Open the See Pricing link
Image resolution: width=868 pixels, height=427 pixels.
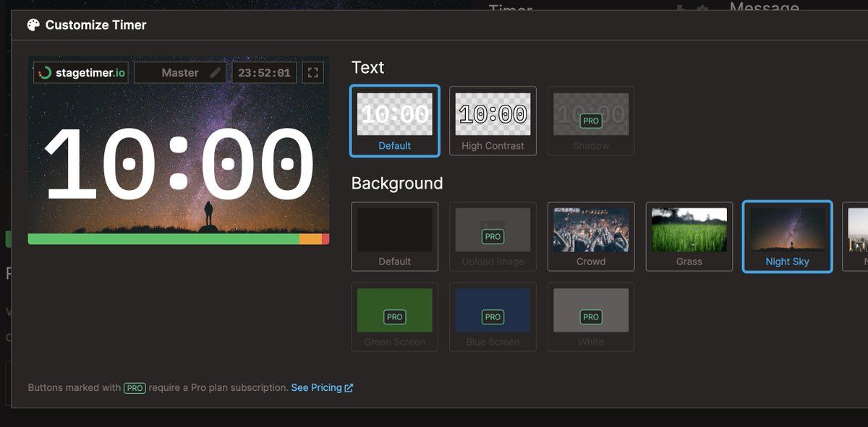(316, 388)
